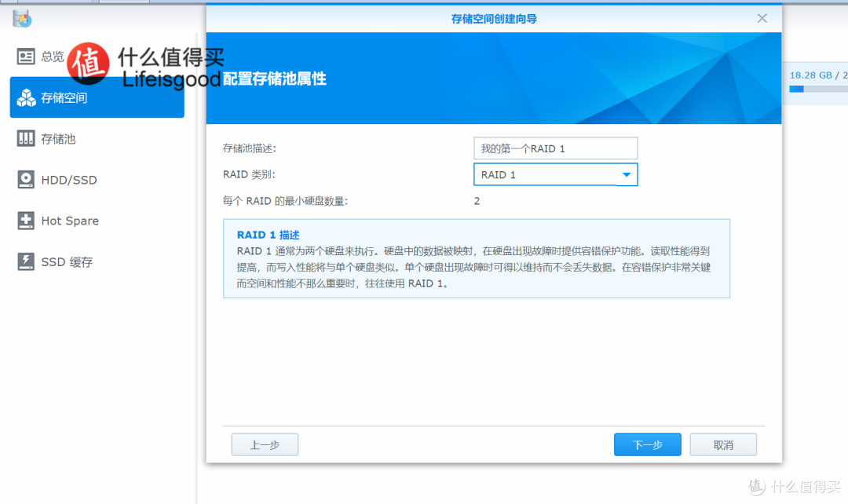
Task: Click the 存储池描述 label
Action: 250,148
